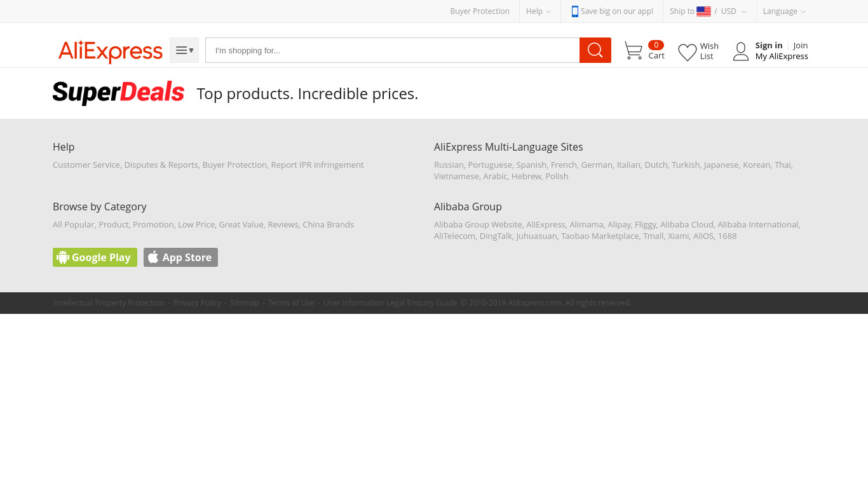868x488 pixels.
Task: Click the US flag ship-to icon
Action: click(x=703, y=11)
